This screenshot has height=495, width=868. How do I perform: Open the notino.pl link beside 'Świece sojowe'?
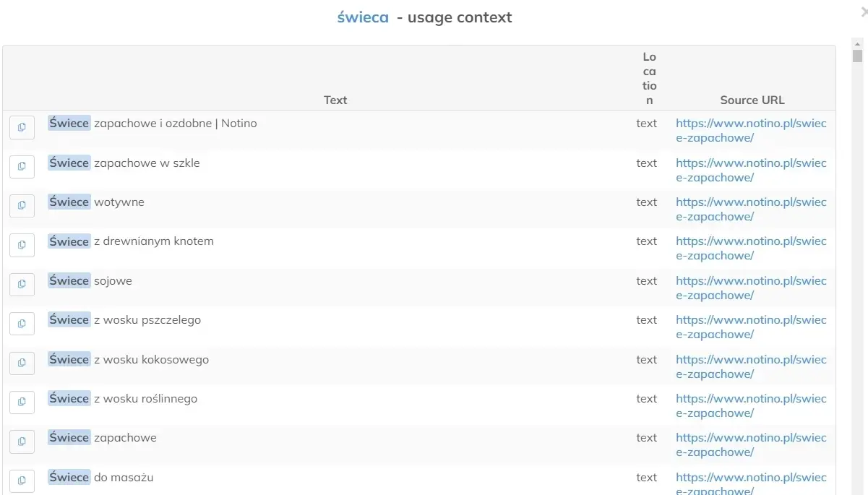pos(750,288)
